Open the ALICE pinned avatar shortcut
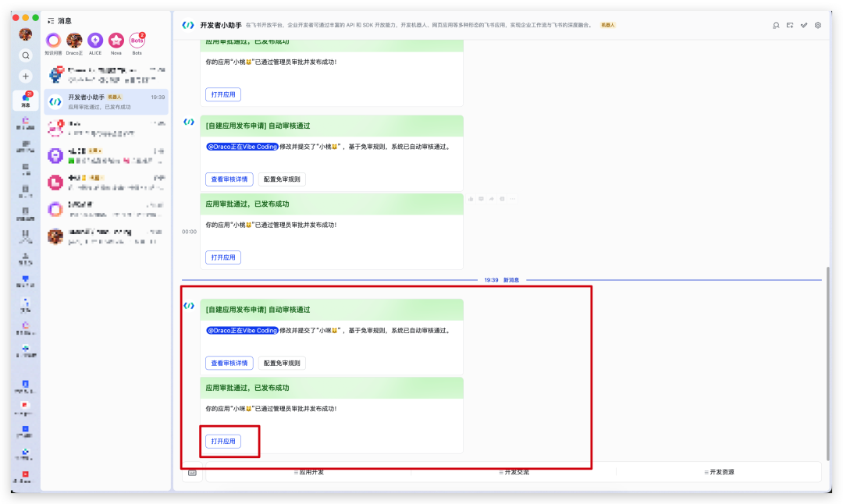The width and height of the screenshot is (843, 504). click(95, 41)
